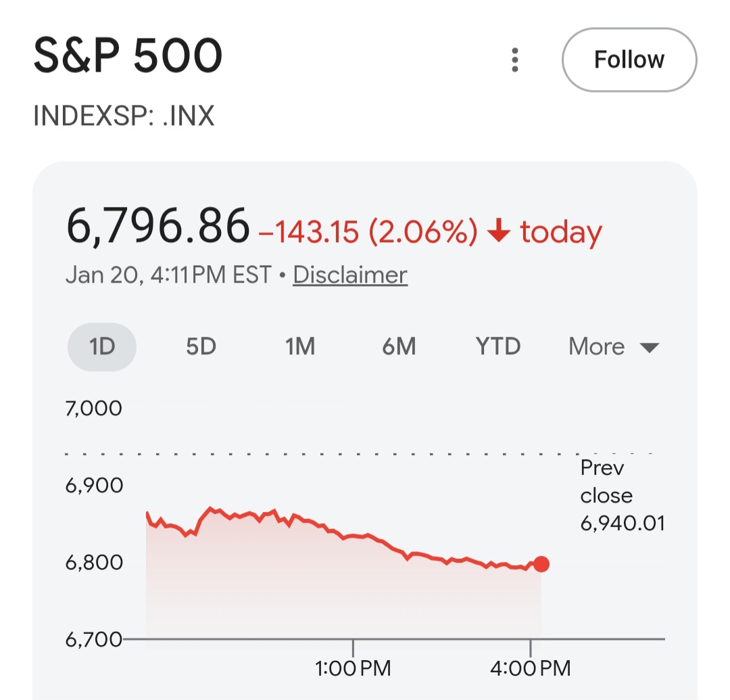Click the red endpoint dot on chart
The width and height of the screenshot is (730, 700).
[x=541, y=564]
